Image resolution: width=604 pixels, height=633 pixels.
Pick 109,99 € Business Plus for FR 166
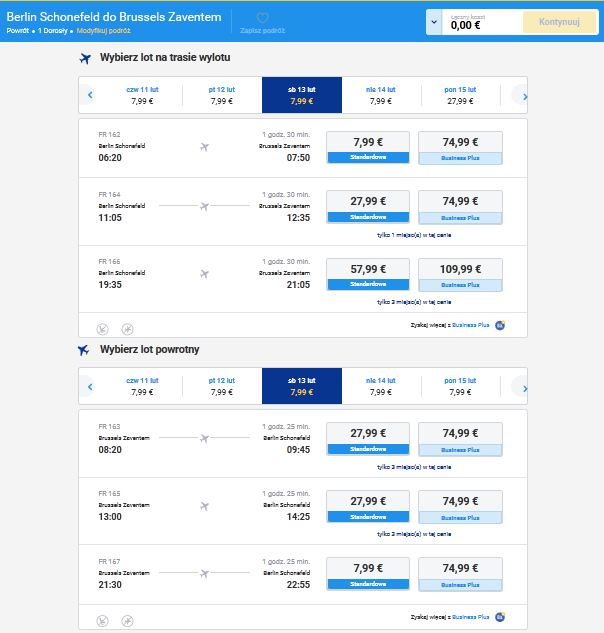pyautogui.click(x=460, y=275)
